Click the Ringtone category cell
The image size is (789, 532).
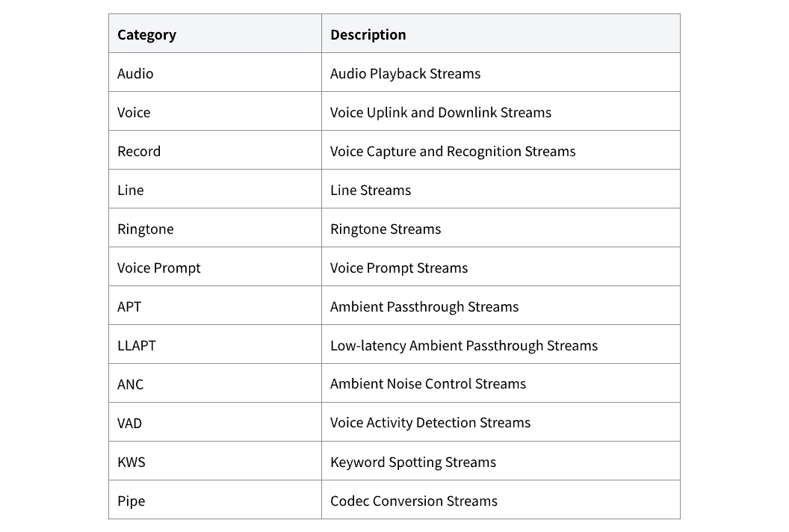(x=215, y=227)
